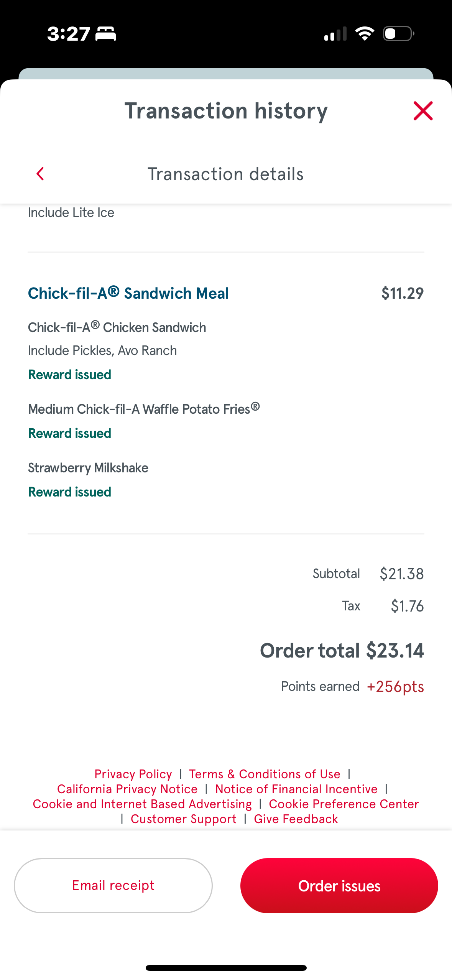Screen dimensions: 452x980
Task: Open Terms & Conditions of Use
Action: click(265, 774)
